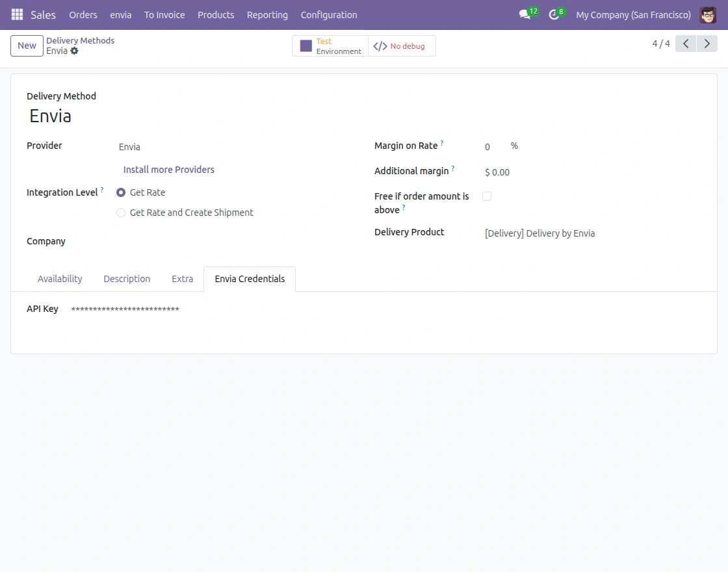728x572 pixels.
Task: Select Get Rate and Create Shipment
Action: [x=121, y=213]
